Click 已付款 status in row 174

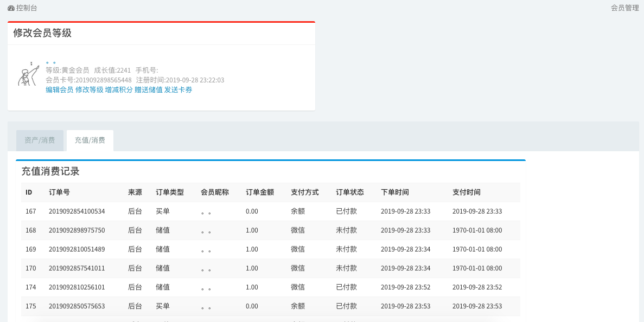point(346,287)
